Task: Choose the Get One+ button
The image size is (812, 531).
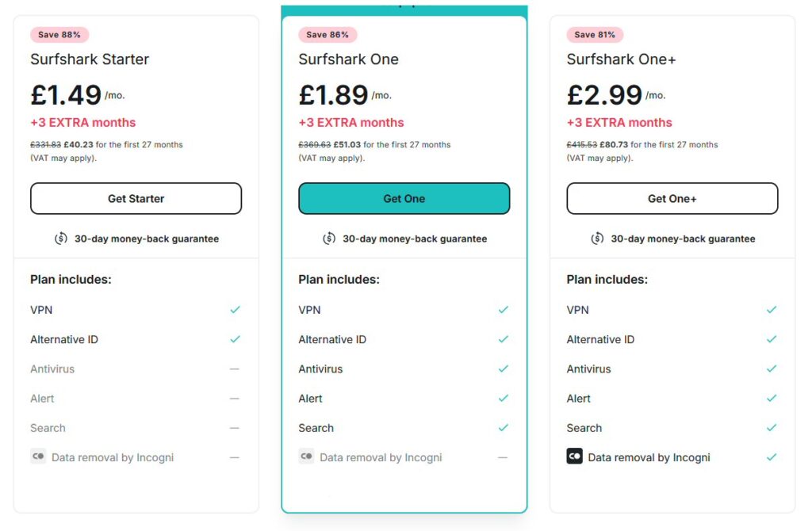Action: (x=672, y=198)
